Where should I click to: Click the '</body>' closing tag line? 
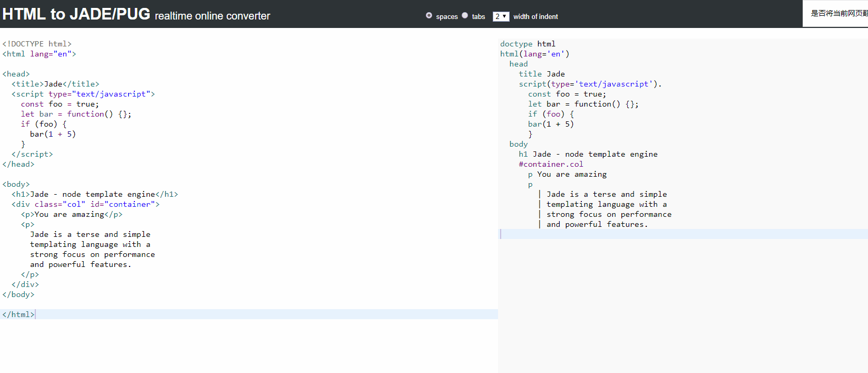[x=18, y=294]
